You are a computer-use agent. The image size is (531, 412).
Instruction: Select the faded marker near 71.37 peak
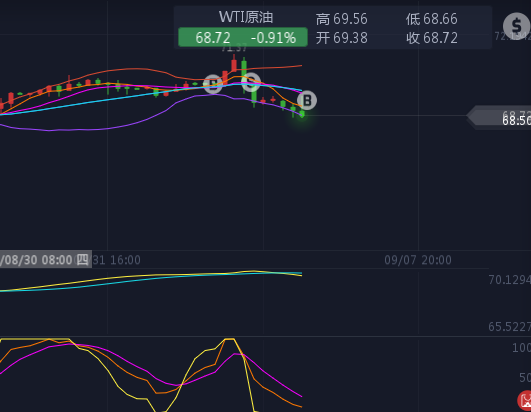point(213,84)
